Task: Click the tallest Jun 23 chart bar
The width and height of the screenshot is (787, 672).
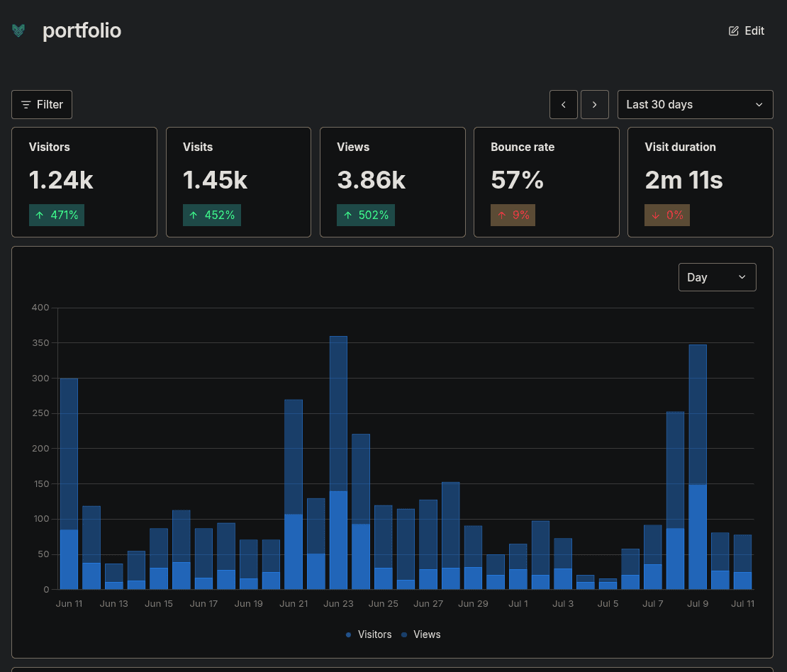Action: click(x=338, y=463)
